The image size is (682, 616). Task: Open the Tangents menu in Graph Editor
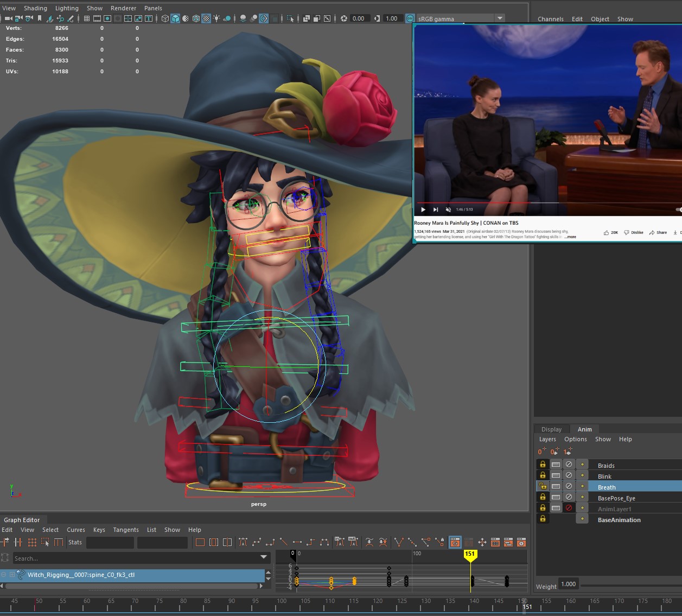point(126,530)
